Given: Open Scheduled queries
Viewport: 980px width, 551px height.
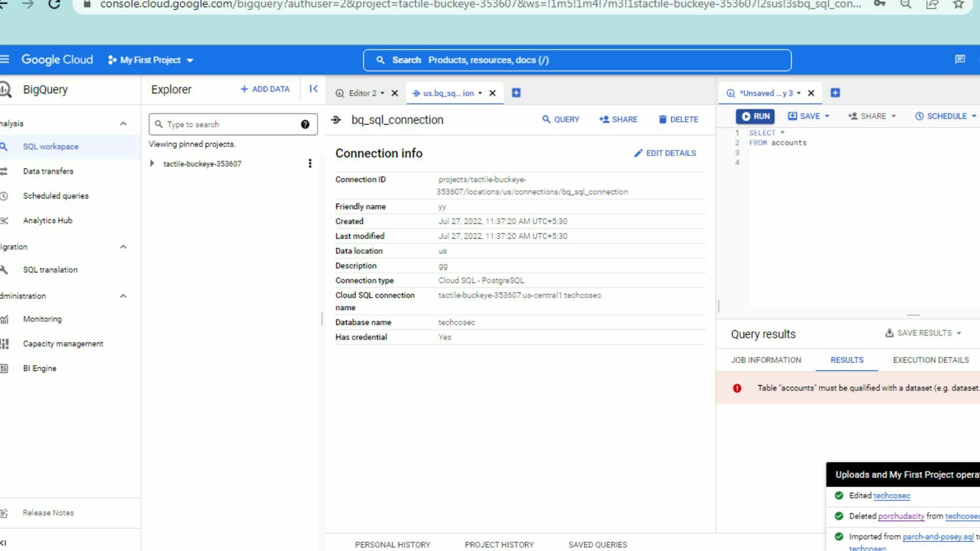Looking at the screenshot, I should (56, 195).
